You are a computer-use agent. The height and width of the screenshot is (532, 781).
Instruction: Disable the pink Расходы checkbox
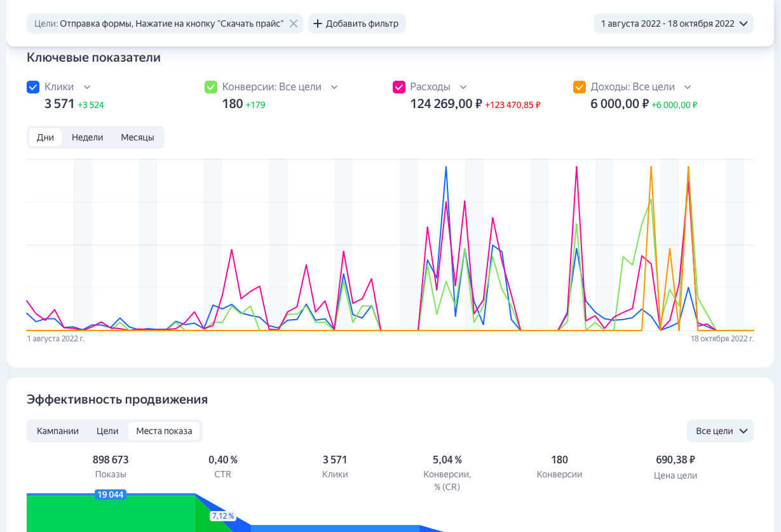click(399, 87)
